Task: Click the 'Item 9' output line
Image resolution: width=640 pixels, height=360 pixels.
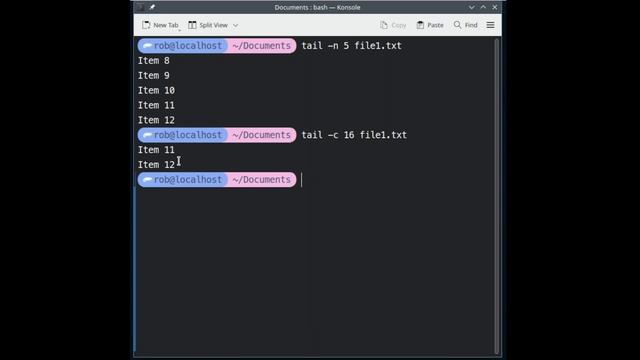Action: pyautogui.click(x=153, y=76)
